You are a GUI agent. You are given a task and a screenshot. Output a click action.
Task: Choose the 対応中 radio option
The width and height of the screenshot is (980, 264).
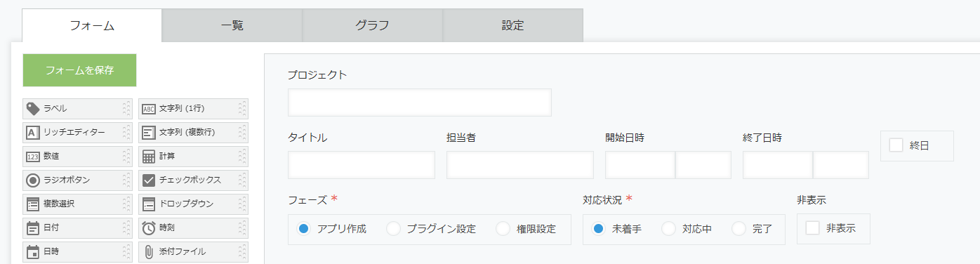tap(668, 229)
